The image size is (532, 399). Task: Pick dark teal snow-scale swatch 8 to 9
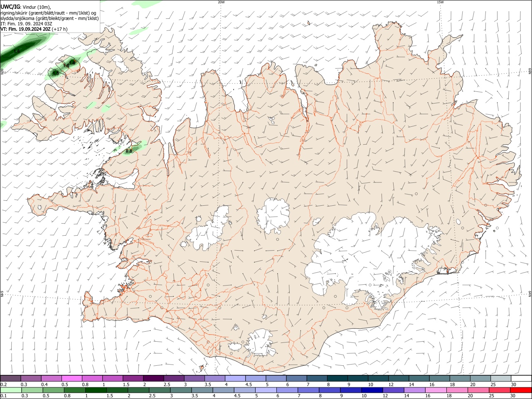pyautogui.click(x=337, y=379)
